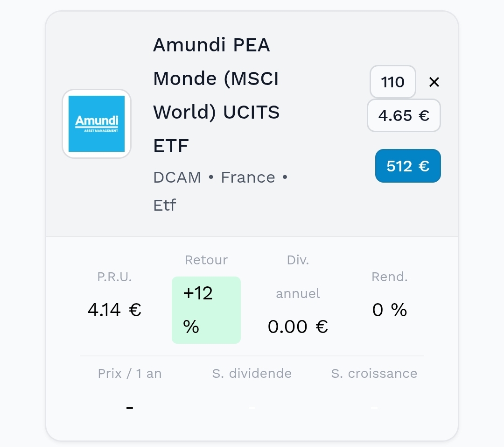Click the S. dividende label
This screenshot has width=504, height=447.
[252, 373]
